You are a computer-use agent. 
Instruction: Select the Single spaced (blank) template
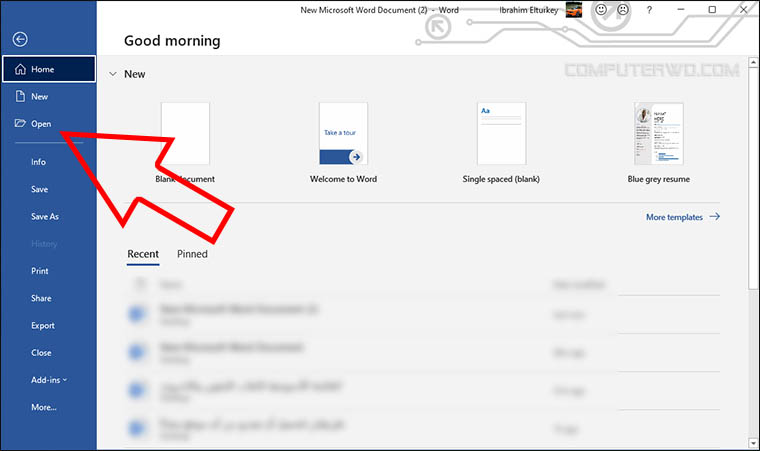click(501, 143)
